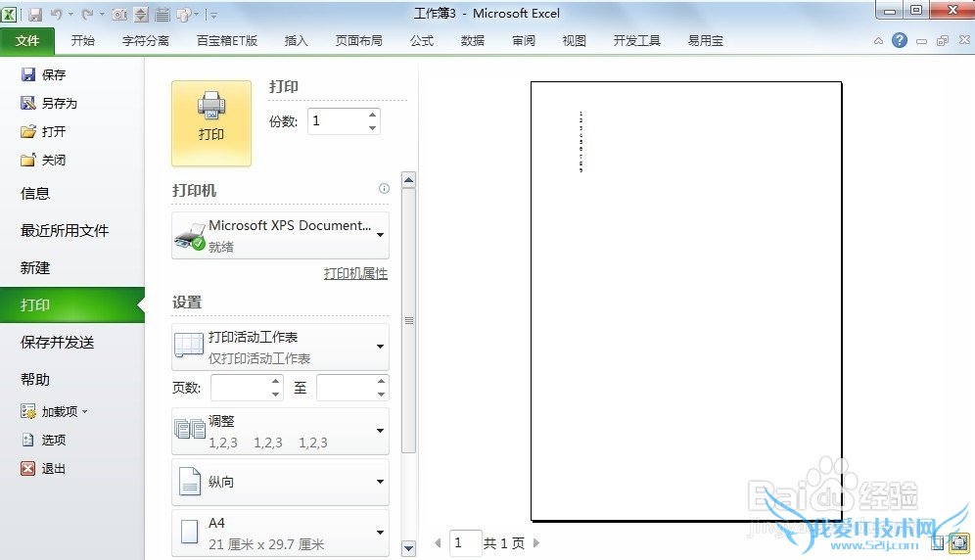
Task: Click the large Print button with printer icon
Action: click(x=211, y=122)
